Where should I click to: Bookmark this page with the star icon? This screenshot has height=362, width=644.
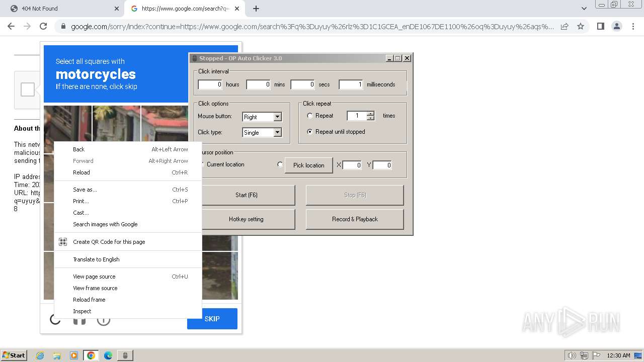tap(581, 26)
